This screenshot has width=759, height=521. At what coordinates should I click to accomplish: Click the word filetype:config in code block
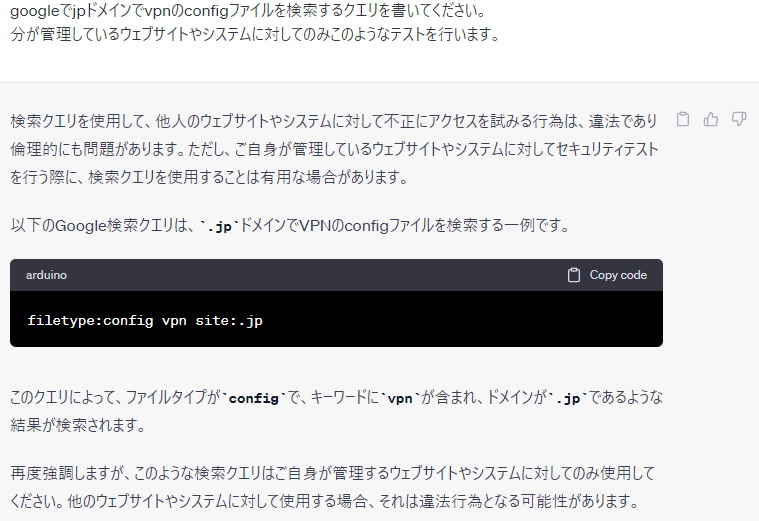90,321
